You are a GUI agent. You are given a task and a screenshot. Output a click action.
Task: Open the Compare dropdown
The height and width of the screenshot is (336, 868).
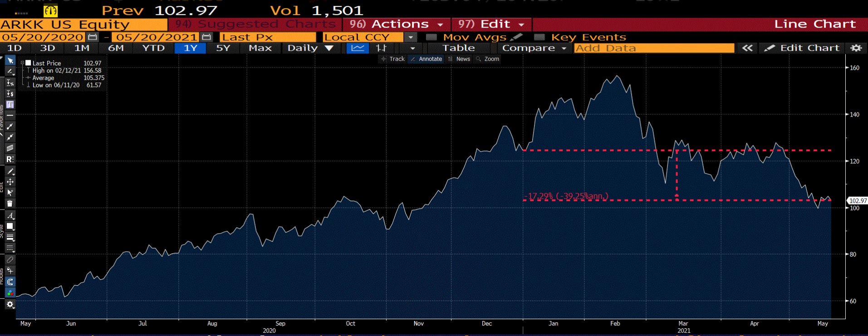click(535, 48)
